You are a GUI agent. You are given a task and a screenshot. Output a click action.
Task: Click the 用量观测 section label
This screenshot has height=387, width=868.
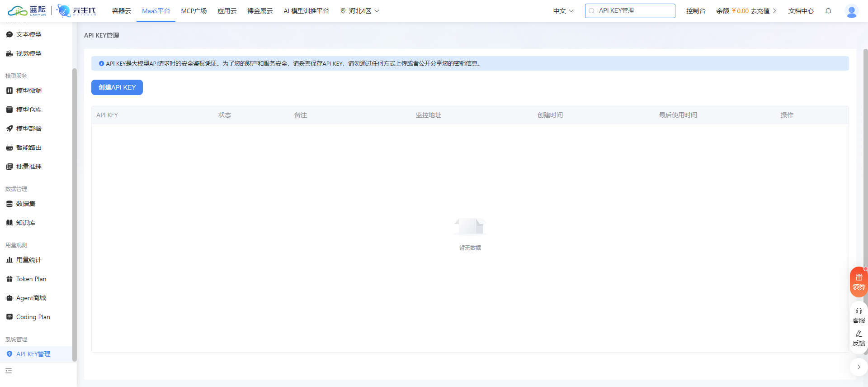pyautogui.click(x=16, y=245)
